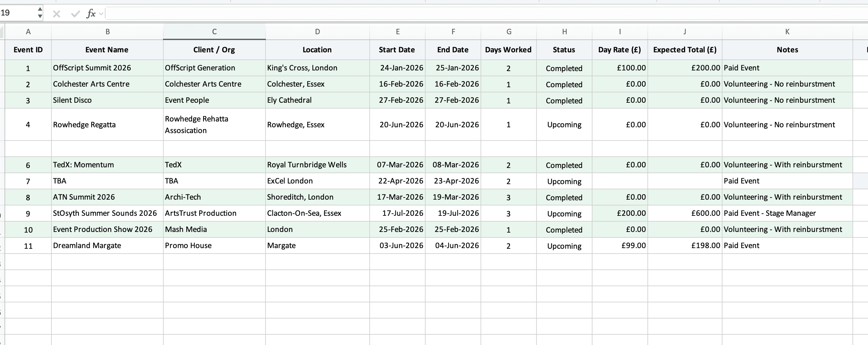Select column I header

click(620, 32)
